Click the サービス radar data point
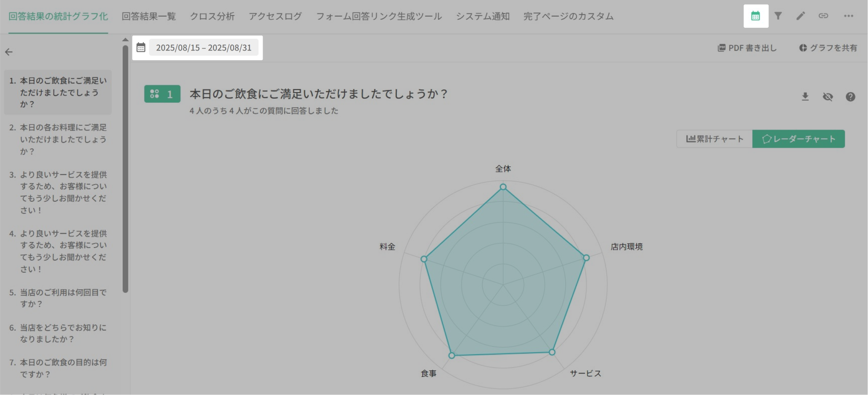Screen dimensions: 868x395 (x=552, y=352)
